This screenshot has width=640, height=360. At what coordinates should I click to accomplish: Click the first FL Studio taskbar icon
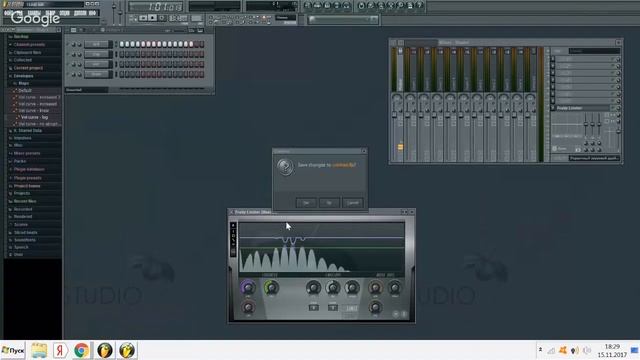click(x=104, y=350)
